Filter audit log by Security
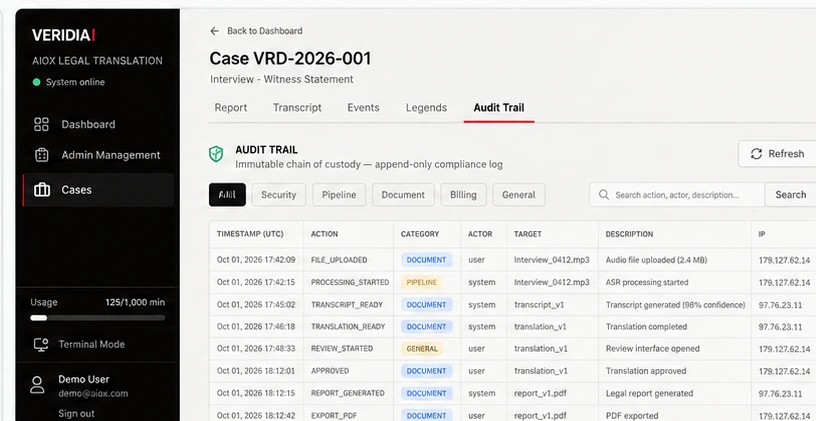Image resolution: width=816 pixels, height=421 pixels. 278,195
